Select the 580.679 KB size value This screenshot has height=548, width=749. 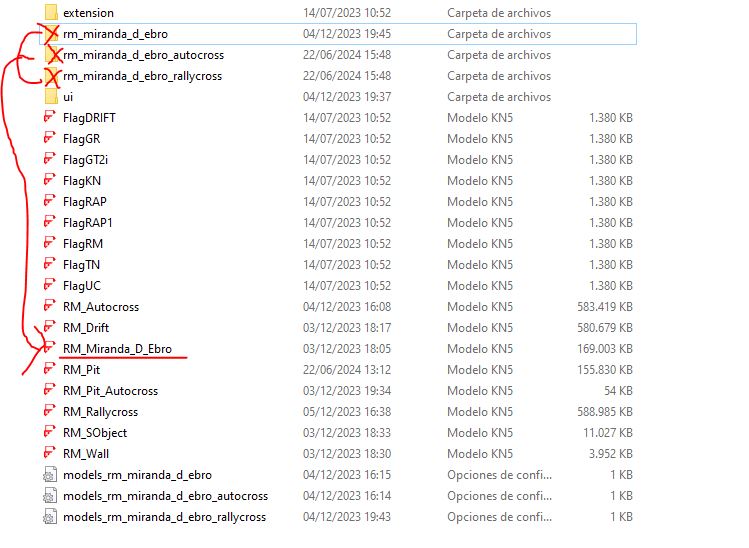coord(605,328)
